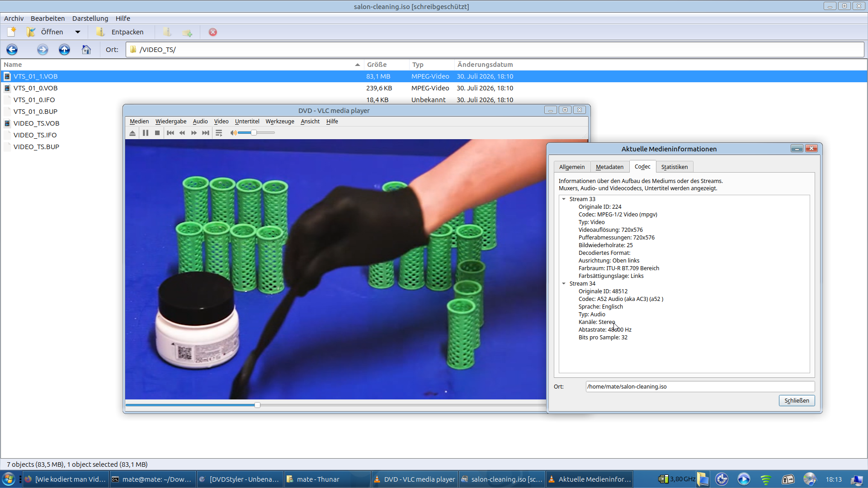Click the red stop operation icon
Image resolution: width=868 pixels, height=488 pixels.
213,32
